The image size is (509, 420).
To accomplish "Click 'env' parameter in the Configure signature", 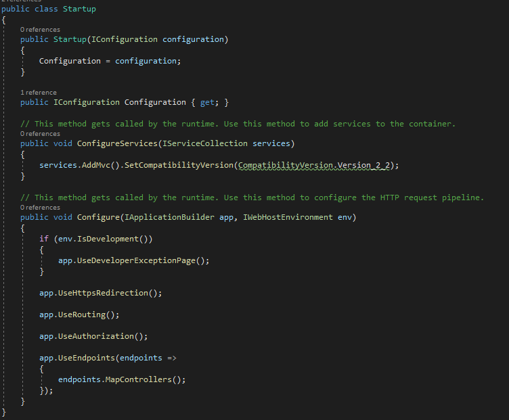I will pyautogui.click(x=345, y=217).
